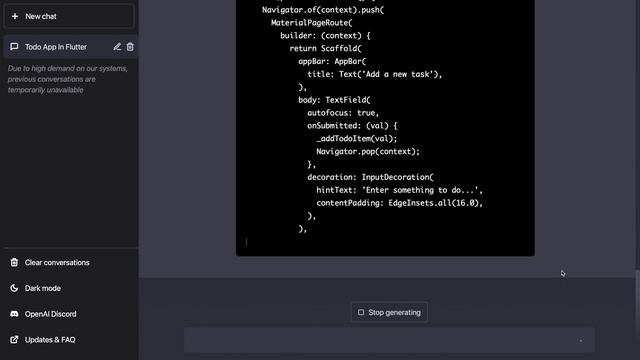The height and width of the screenshot is (360, 640).
Task: Click Stop generating
Action: coord(389,312)
